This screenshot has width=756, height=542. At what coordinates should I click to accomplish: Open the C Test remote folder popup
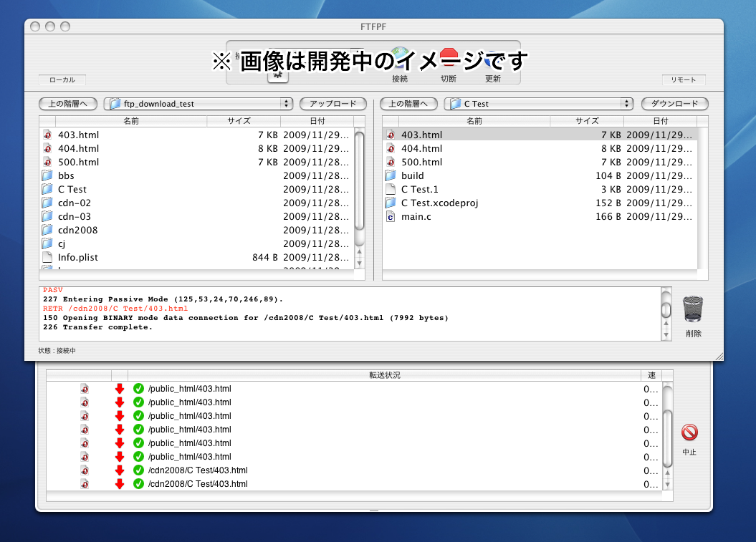539,104
